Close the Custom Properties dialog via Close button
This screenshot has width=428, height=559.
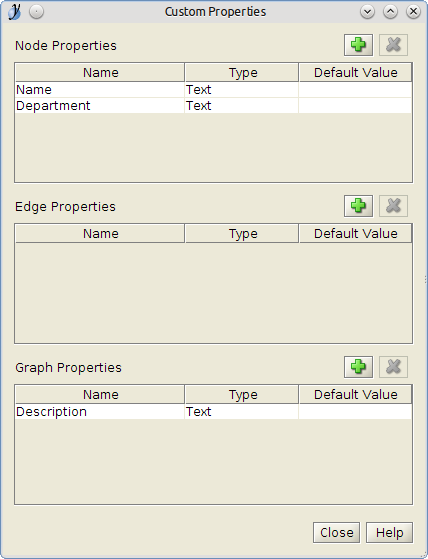[x=336, y=533]
